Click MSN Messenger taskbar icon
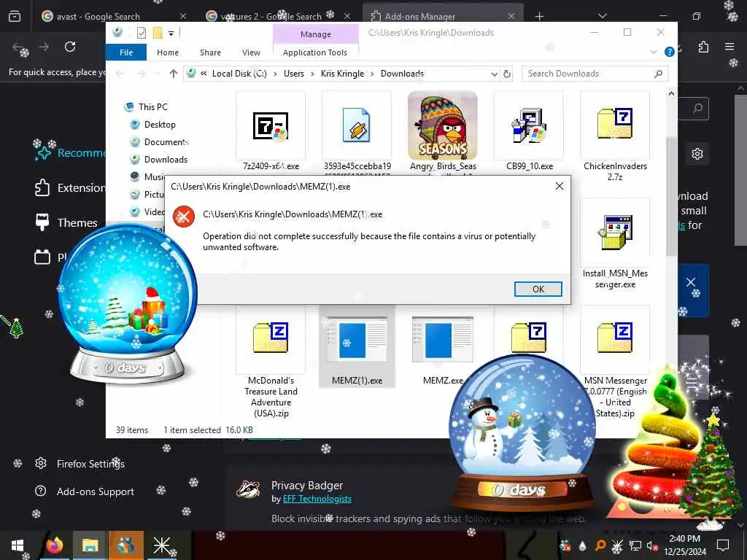Screen dimensions: 747x560 click(x=125, y=545)
